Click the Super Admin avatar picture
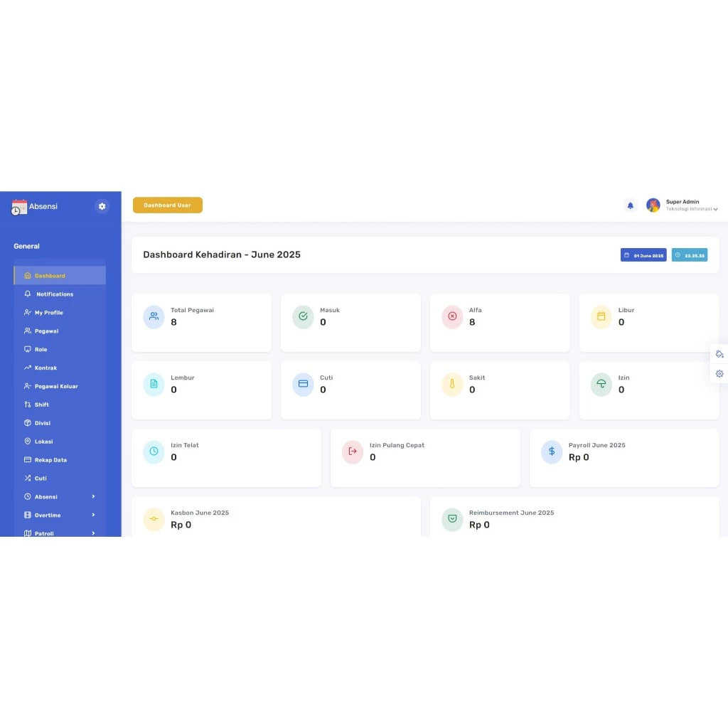 pyautogui.click(x=653, y=205)
